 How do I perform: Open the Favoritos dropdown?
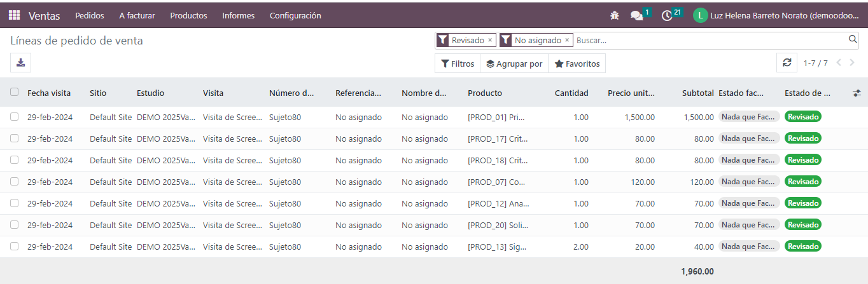[577, 64]
